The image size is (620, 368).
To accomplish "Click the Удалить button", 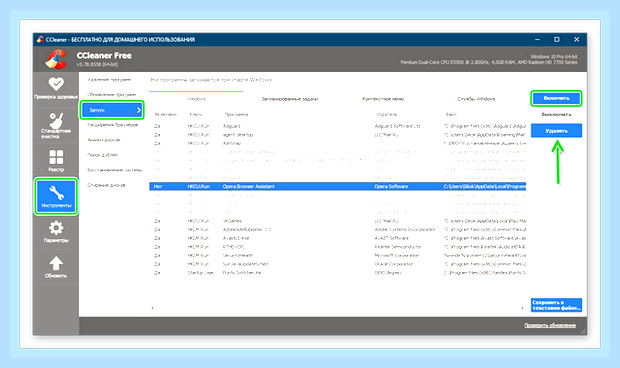I will pos(556,130).
